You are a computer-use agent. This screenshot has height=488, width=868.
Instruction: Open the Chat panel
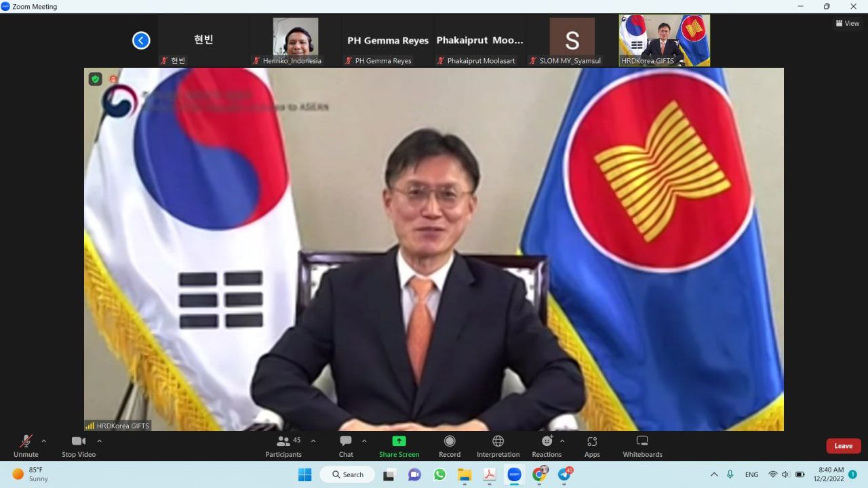point(346,446)
